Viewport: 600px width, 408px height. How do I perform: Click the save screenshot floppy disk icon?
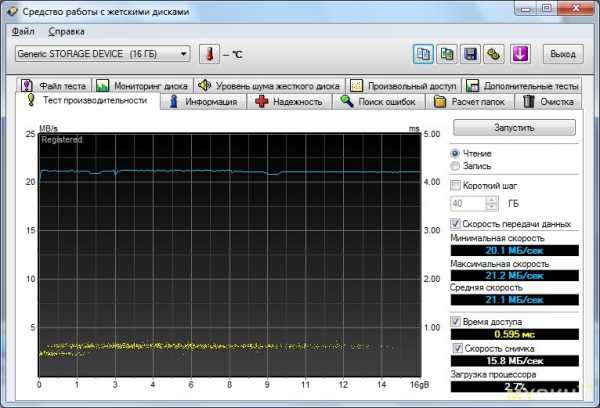tap(471, 54)
